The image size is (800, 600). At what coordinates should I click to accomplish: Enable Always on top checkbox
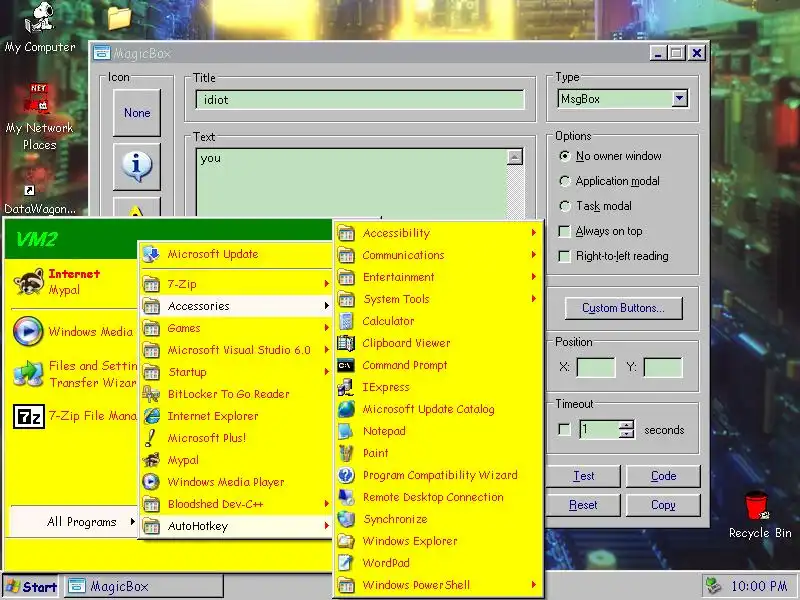click(564, 231)
